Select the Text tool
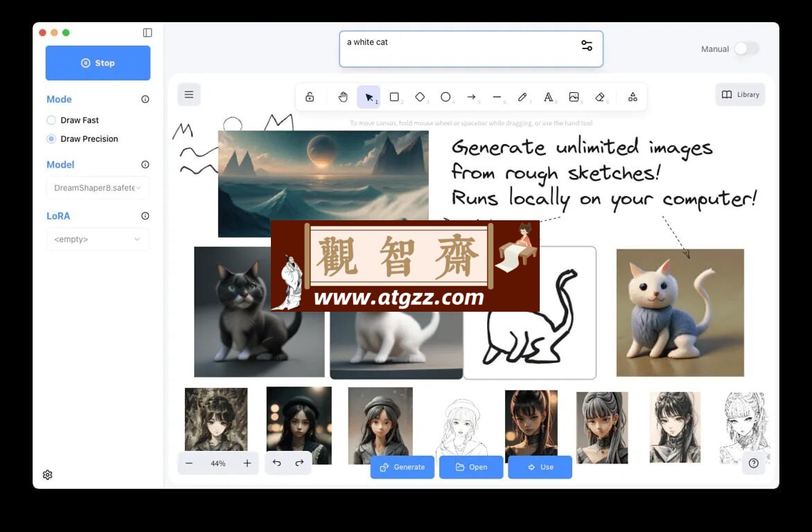Screen dimensions: 812x532 [x=548, y=97]
